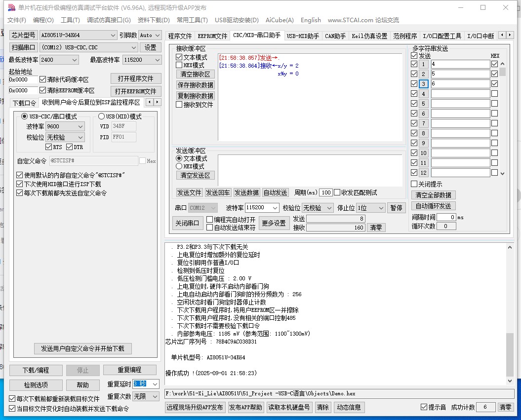Viewport: 521px width, 420px height.
Task: Toggle HEX checkbox for string row 1
Action: pos(494,64)
